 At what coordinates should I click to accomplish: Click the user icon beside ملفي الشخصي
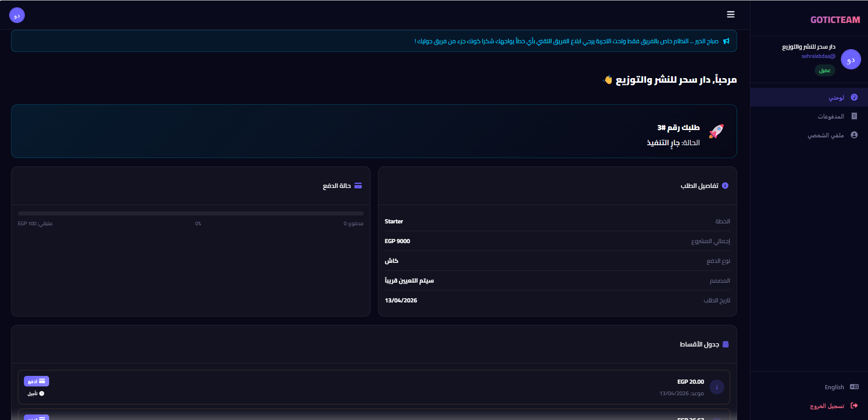click(x=854, y=135)
